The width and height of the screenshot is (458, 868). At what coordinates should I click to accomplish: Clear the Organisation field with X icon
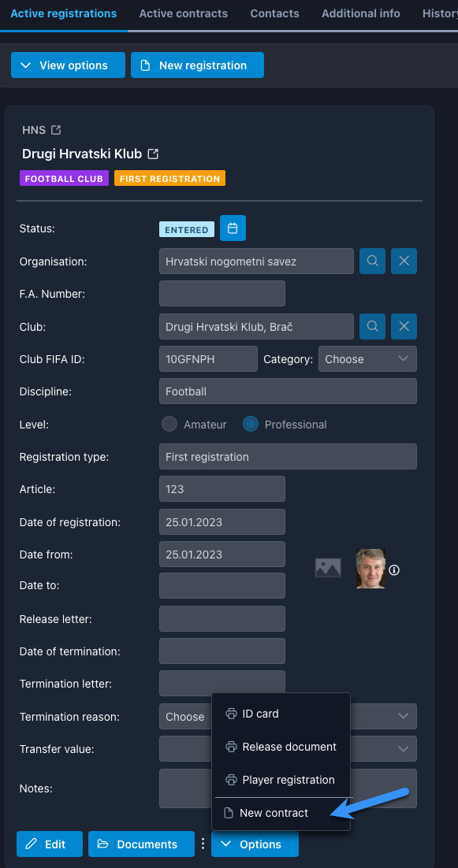coord(404,261)
